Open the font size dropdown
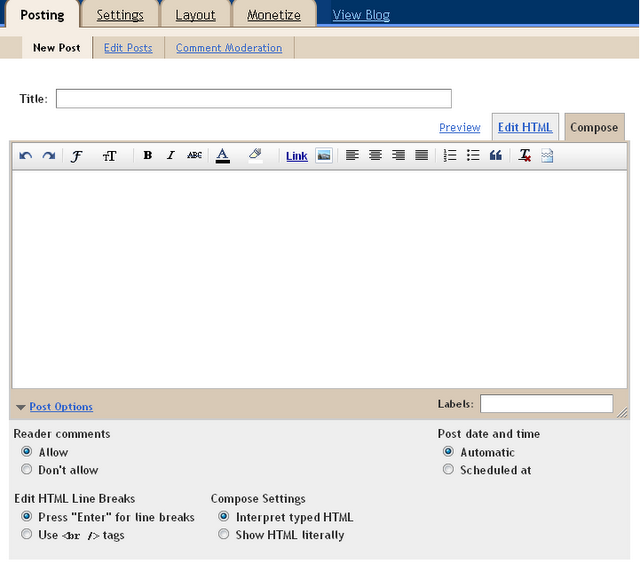 110,156
